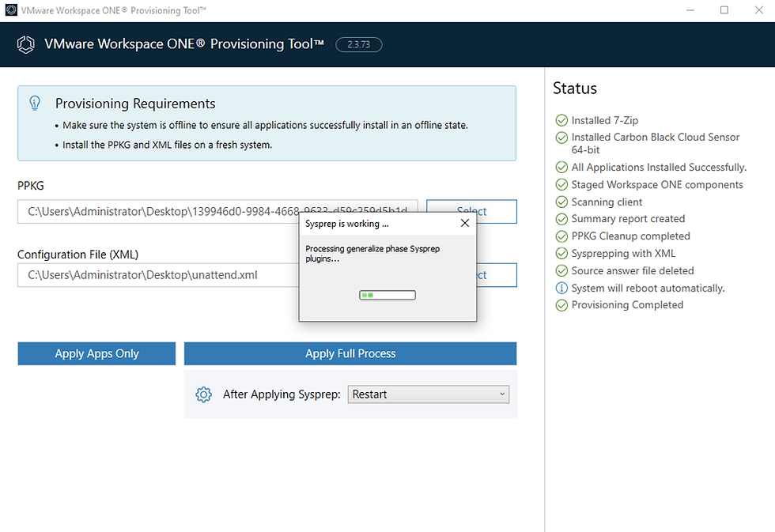Click the Scanning client status text
This screenshot has height=532, width=775.
607,202
